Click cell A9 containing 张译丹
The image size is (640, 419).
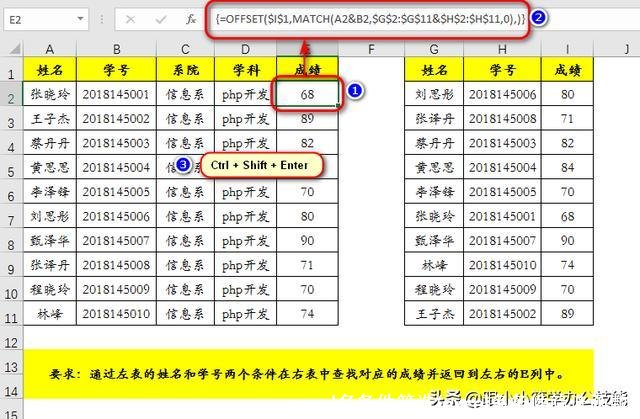tap(50, 265)
